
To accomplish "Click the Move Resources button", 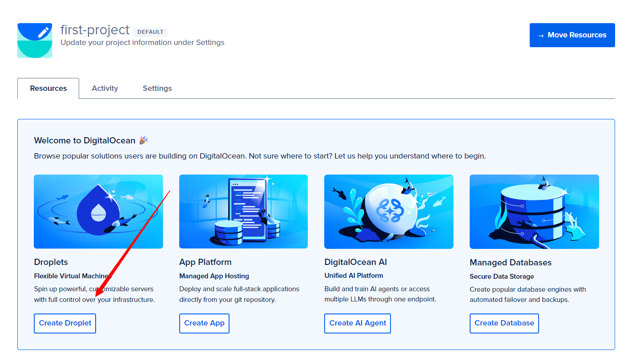I will 572,35.
